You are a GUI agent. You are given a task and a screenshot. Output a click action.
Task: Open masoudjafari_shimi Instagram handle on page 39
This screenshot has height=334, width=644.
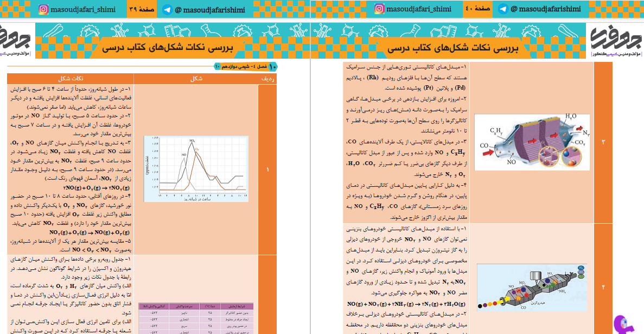click(84, 9)
